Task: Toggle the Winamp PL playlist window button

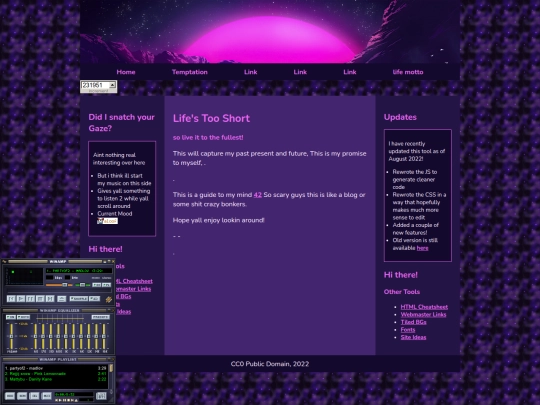Action: point(106,285)
